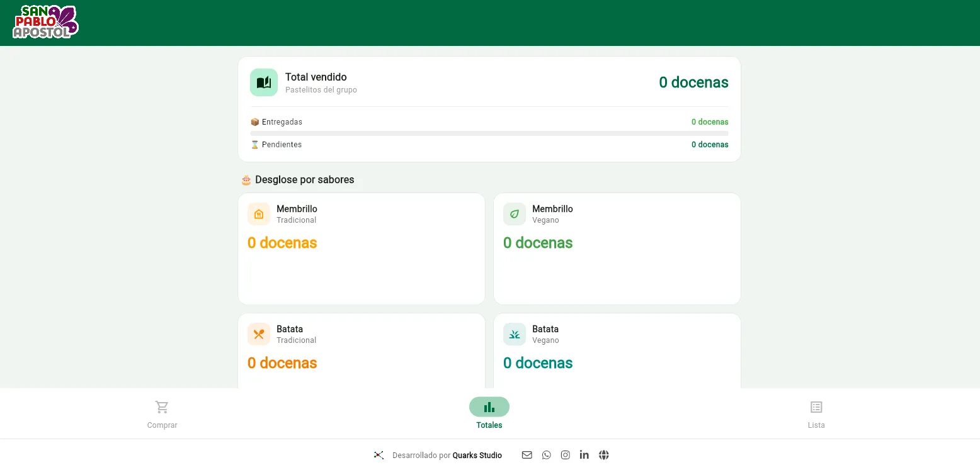Click the "Desglose por sabores" heading
Image resolution: width=980 pixels, height=470 pixels.
(x=297, y=180)
